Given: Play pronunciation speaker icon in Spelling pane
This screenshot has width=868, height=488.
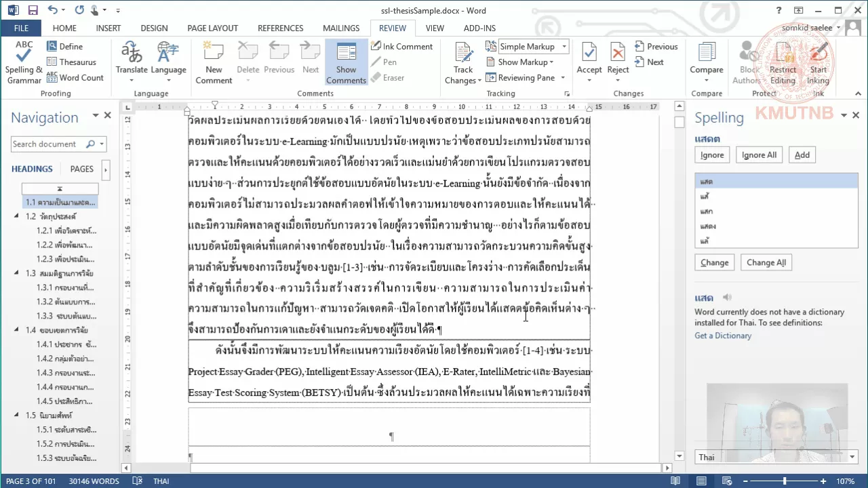Looking at the screenshot, I should click(x=728, y=298).
